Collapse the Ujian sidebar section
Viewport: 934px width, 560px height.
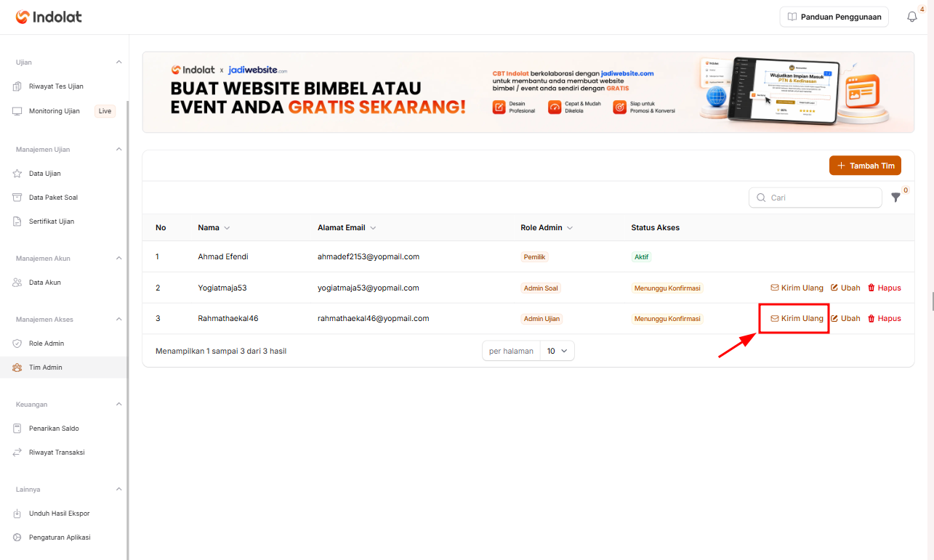click(119, 62)
